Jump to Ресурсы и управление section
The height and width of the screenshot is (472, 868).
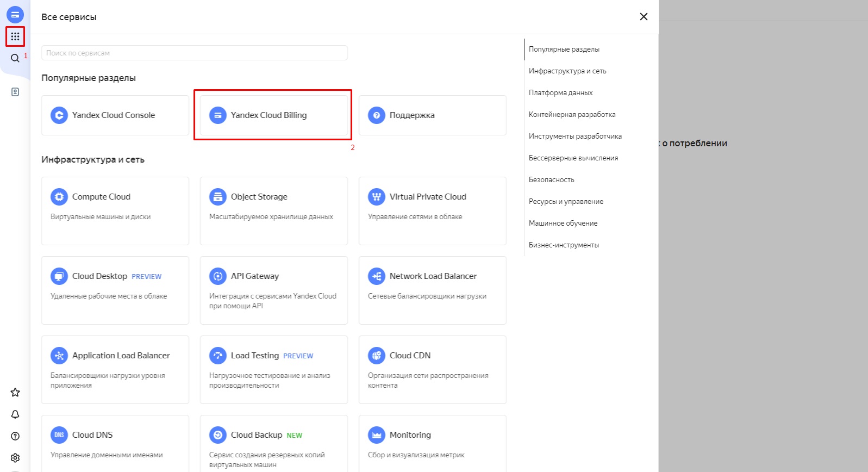[566, 202]
